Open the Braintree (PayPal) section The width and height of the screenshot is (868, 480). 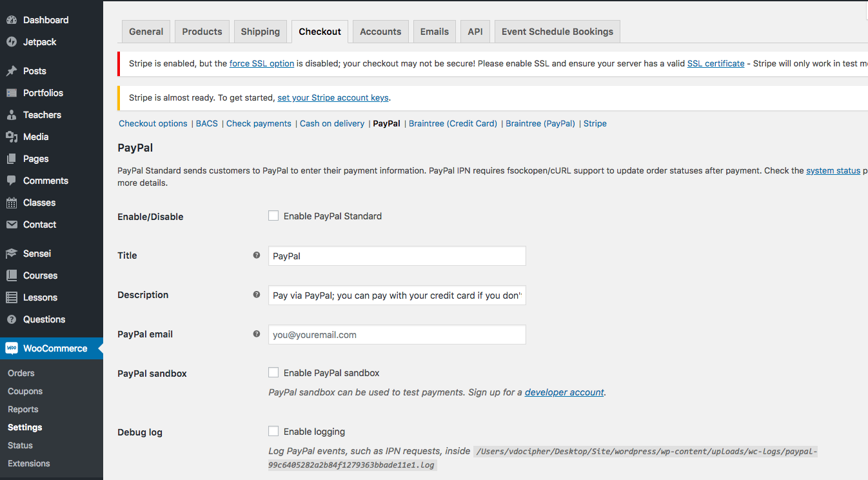pos(540,124)
